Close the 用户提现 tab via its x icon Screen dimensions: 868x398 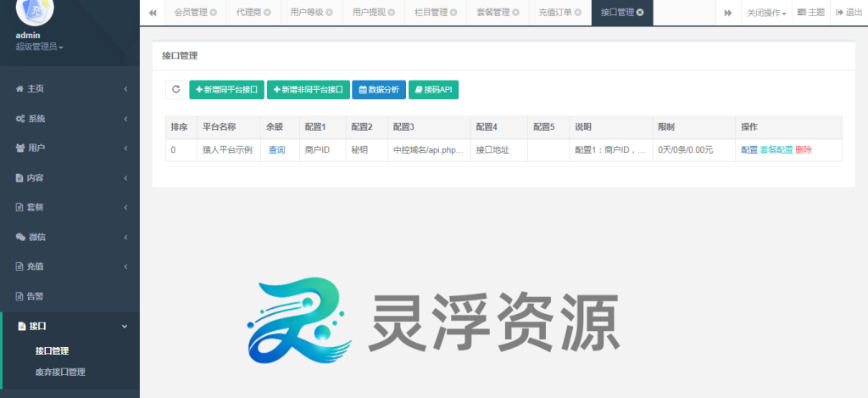pyautogui.click(x=392, y=12)
